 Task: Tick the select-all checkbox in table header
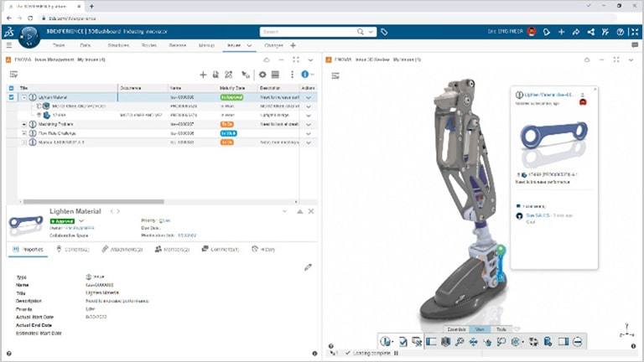pyautogui.click(x=11, y=87)
